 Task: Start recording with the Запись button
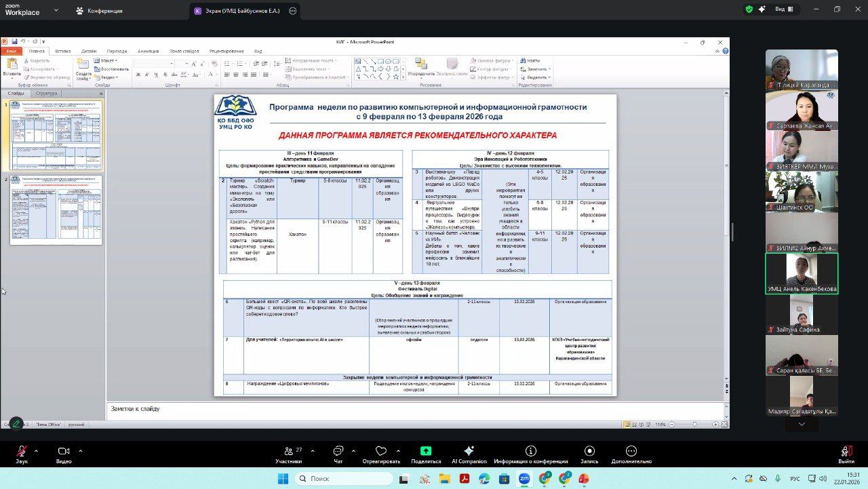tap(589, 452)
